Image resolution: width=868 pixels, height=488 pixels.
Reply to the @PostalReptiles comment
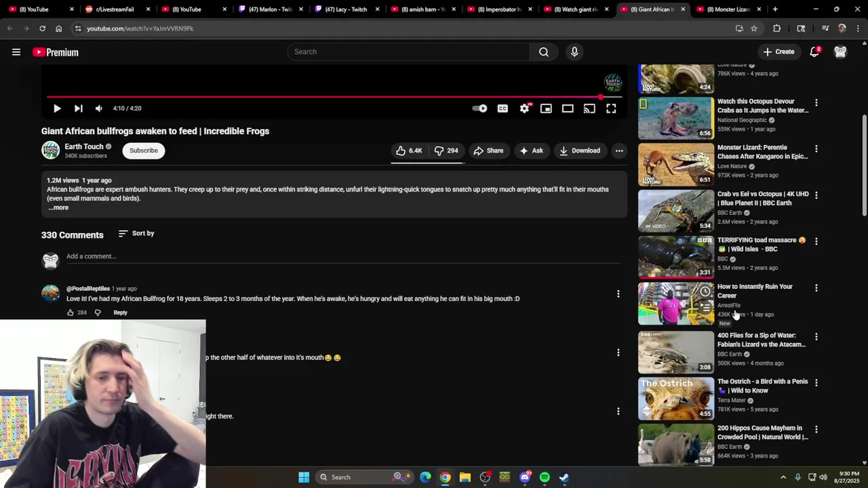120,312
